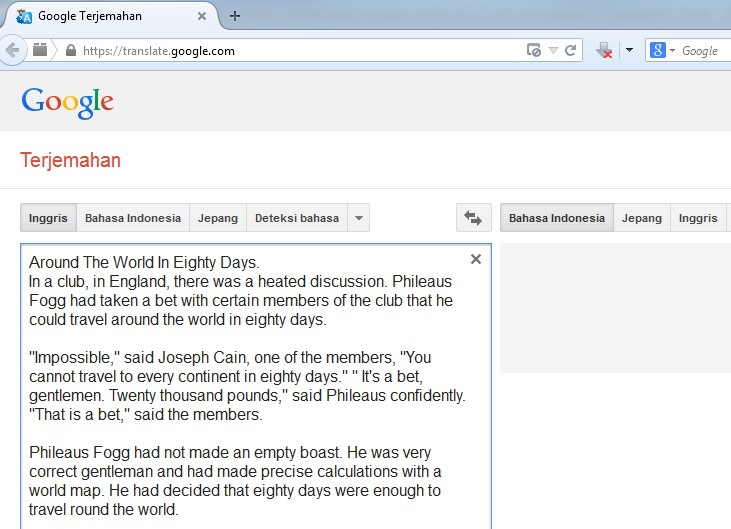The width and height of the screenshot is (731, 529).
Task: Click the address bar URL text
Action: 159,51
